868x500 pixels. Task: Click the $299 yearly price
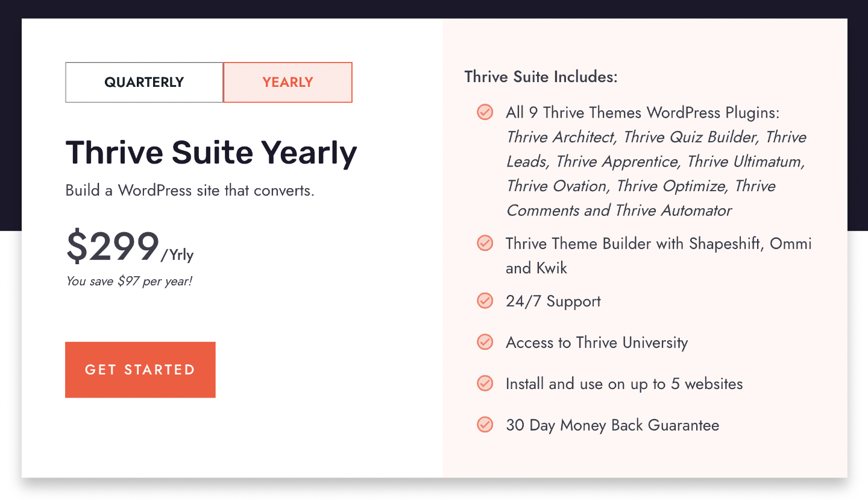(113, 247)
